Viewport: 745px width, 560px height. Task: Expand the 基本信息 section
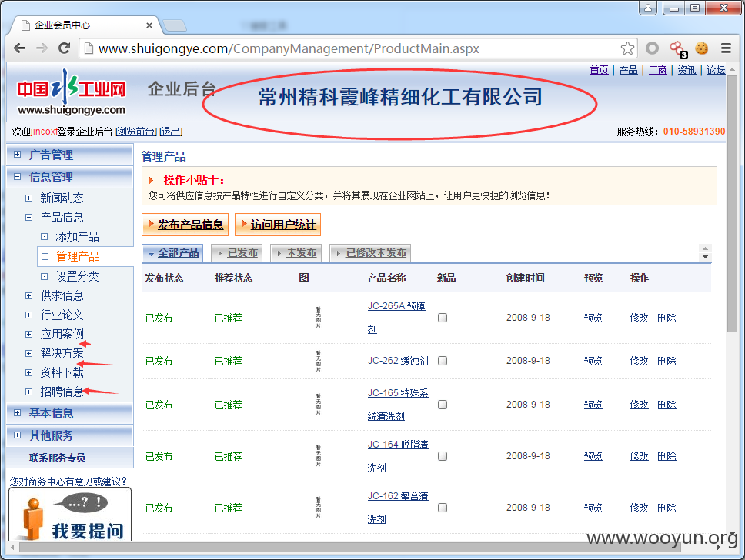click(x=18, y=413)
